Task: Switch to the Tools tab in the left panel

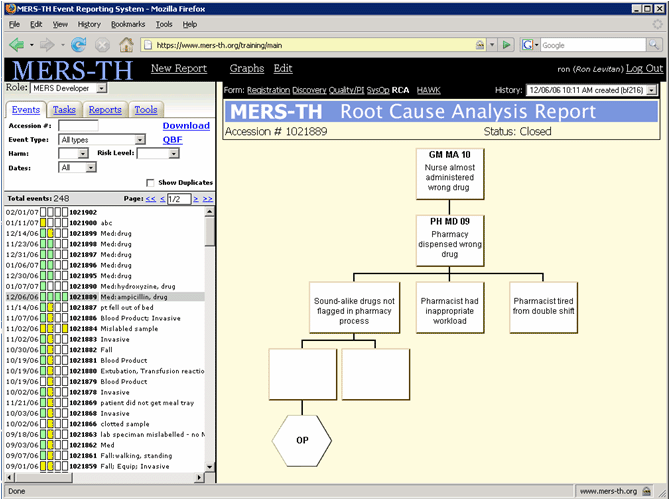Action: 146,110
